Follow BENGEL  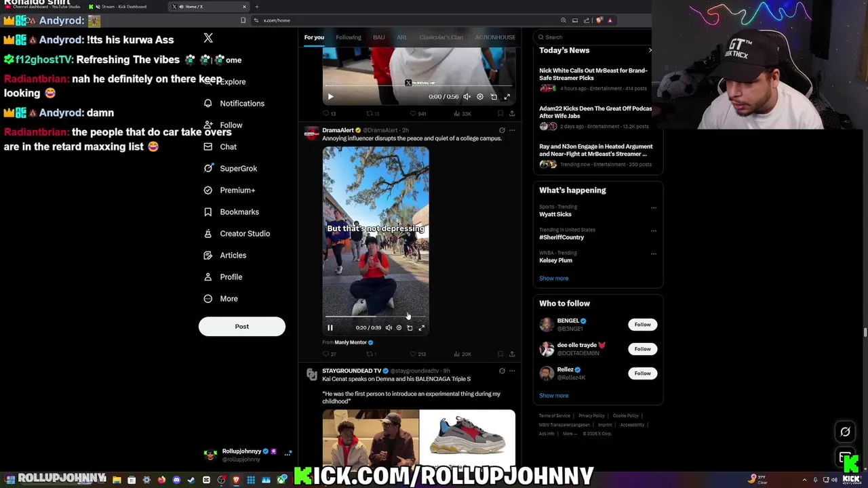[642, 325]
